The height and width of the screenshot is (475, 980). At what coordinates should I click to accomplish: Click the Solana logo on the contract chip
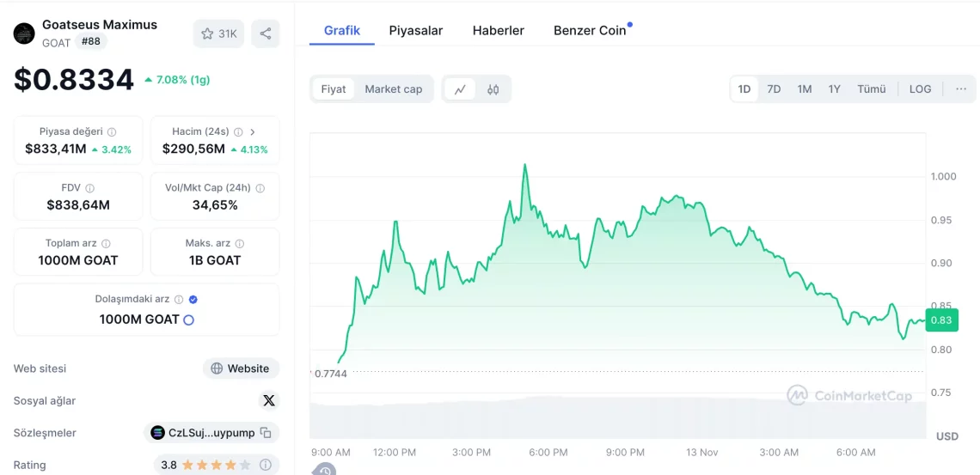157,433
